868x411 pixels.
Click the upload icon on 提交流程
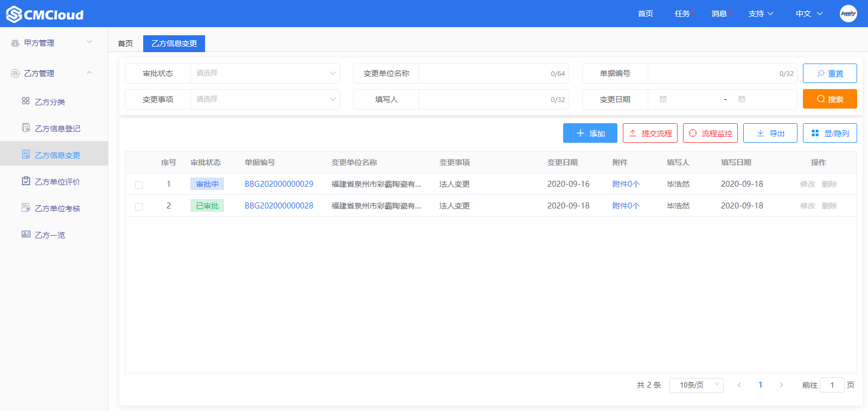click(633, 133)
